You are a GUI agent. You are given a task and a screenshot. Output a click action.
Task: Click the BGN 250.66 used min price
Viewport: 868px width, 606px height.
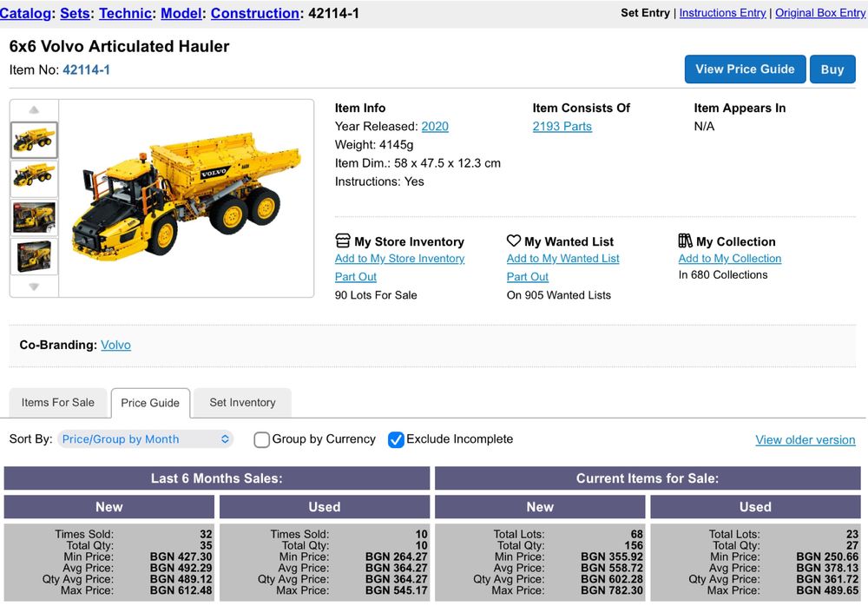(827, 557)
